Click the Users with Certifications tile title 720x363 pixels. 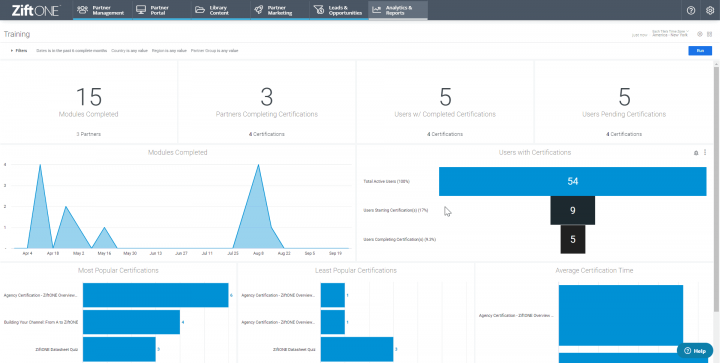(x=534, y=152)
